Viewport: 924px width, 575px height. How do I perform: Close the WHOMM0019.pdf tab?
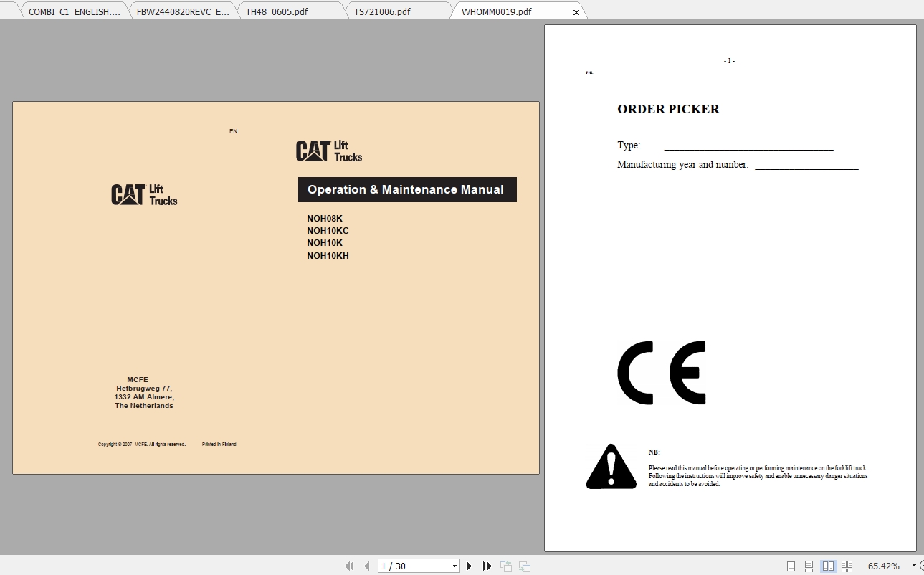point(576,11)
